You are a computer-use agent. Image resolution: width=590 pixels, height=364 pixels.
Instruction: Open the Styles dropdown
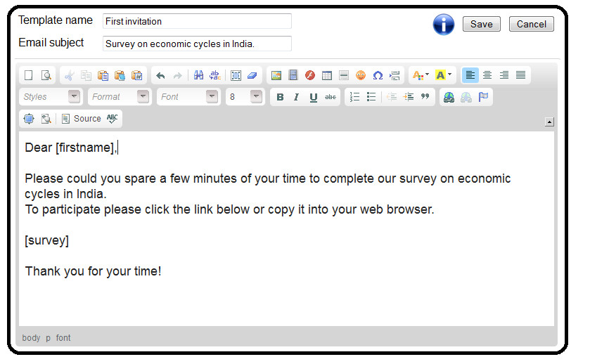coord(51,97)
